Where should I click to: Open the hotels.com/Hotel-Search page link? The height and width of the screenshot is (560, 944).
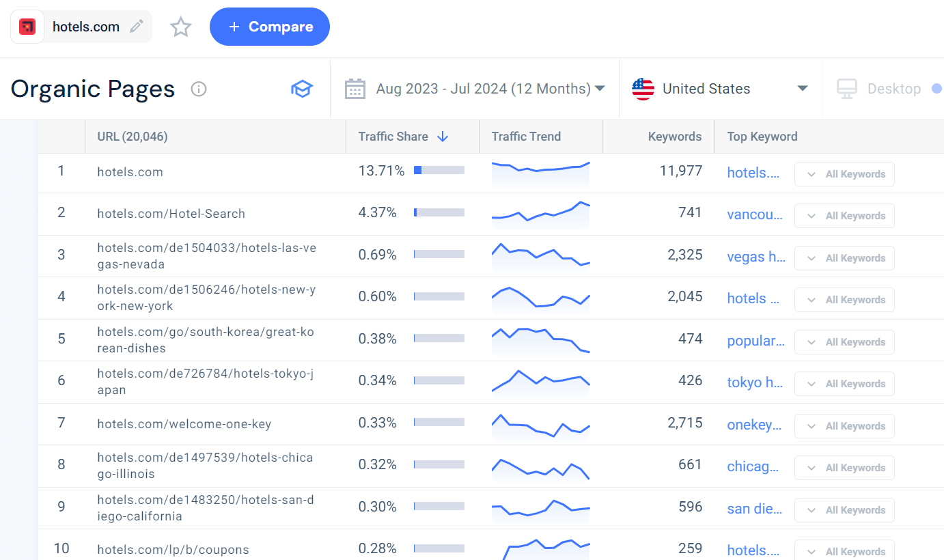tap(171, 213)
